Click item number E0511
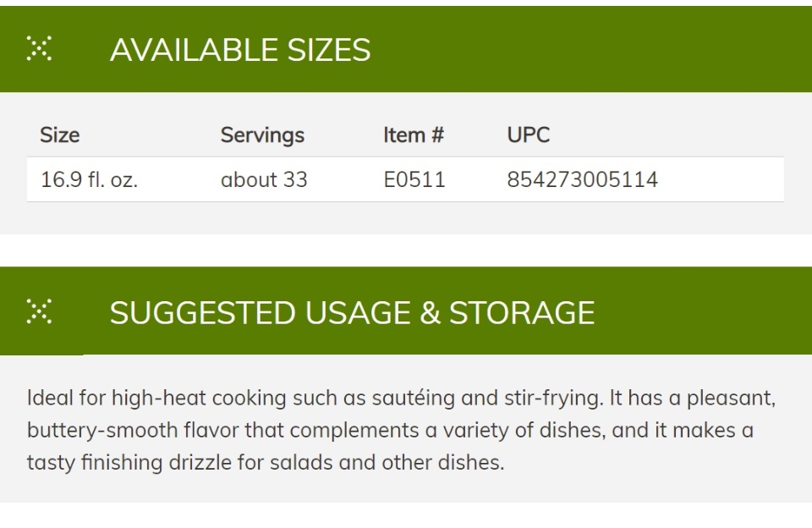Screen dimensions: 812x528 [x=414, y=179]
